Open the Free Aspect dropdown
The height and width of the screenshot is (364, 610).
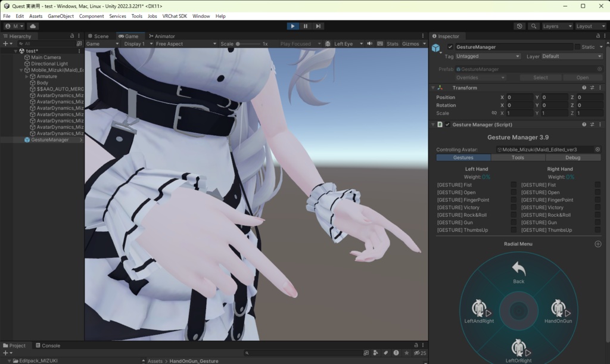coord(186,43)
